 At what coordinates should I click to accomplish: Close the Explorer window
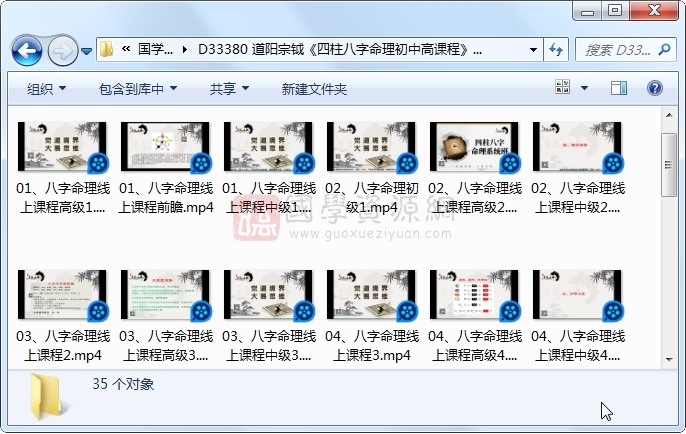[654, 10]
